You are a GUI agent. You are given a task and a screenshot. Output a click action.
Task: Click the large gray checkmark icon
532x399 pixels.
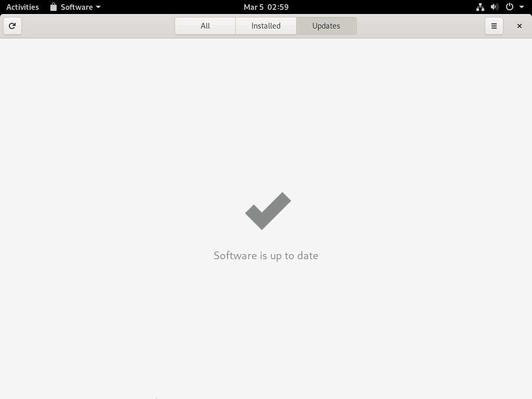[268, 211]
